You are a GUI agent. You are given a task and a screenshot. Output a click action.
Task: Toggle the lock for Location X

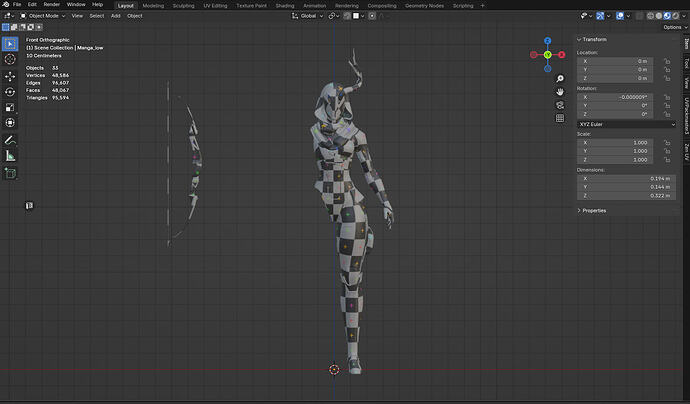click(666, 61)
